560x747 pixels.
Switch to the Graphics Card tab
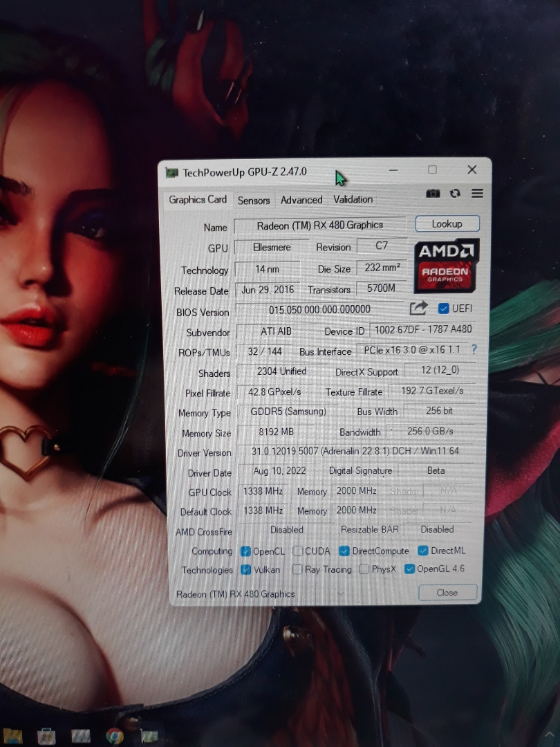pyautogui.click(x=198, y=200)
